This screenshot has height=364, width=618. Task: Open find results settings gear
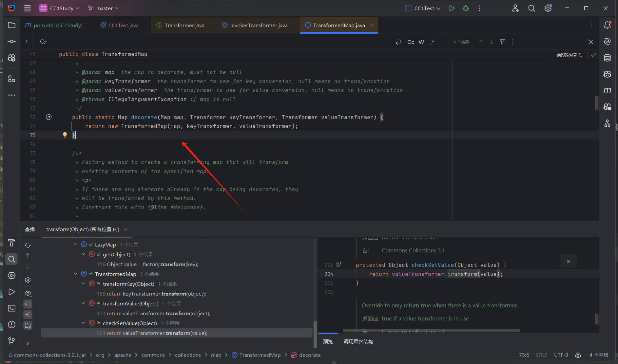pos(28,280)
